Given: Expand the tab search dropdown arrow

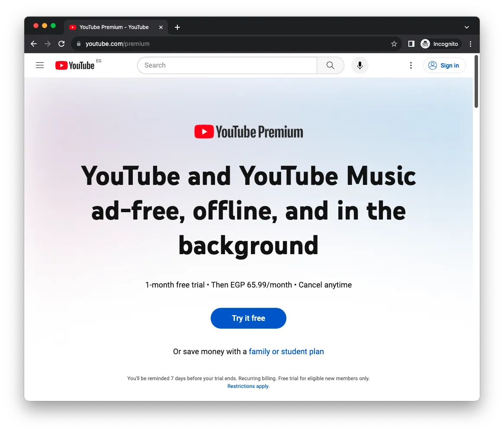Looking at the screenshot, I should click(467, 27).
